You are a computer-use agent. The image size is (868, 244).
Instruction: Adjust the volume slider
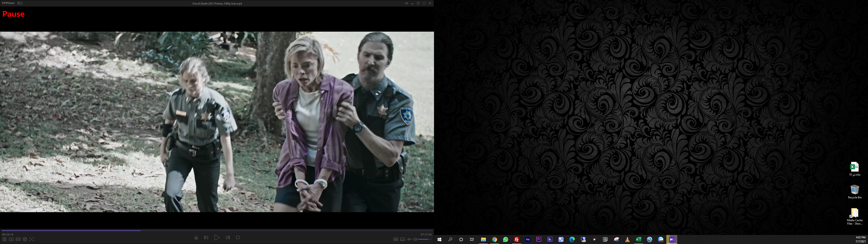point(425,239)
